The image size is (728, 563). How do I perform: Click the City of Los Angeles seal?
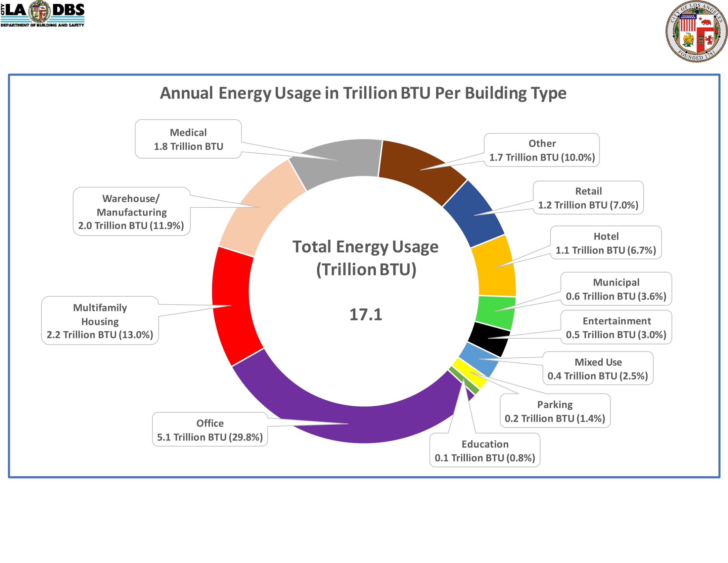(x=696, y=31)
